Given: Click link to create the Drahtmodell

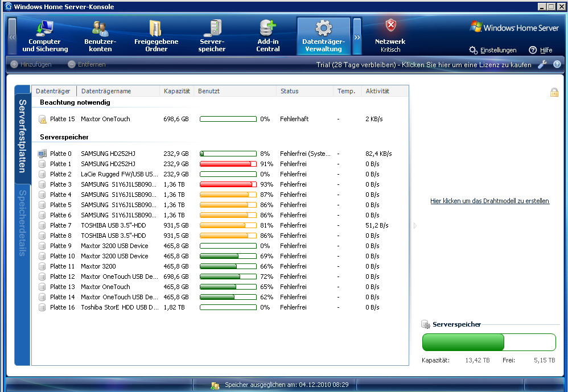Looking at the screenshot, I should [490, 201].
